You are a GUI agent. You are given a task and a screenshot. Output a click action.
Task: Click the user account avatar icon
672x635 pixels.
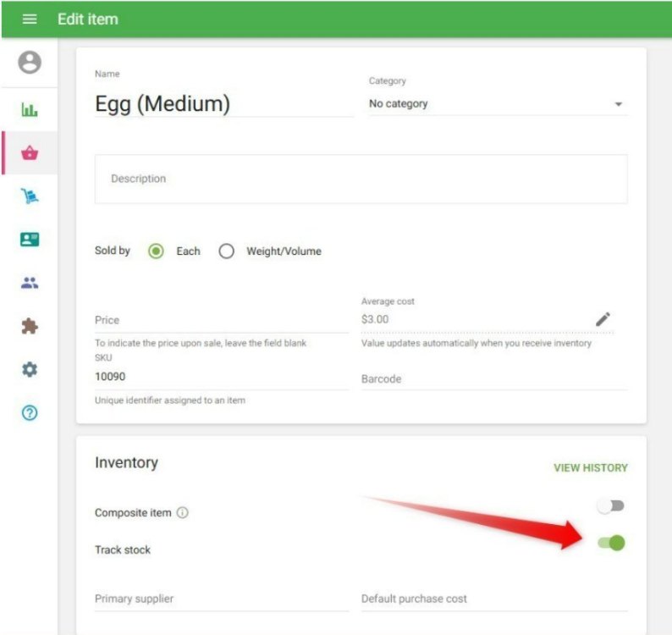pos(30,63)
